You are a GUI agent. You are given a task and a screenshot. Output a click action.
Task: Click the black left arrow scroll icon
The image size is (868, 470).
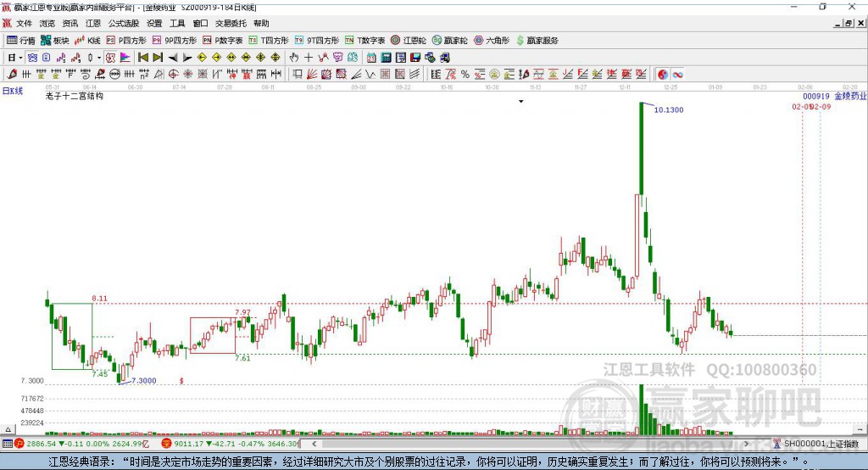coord(173,58)
